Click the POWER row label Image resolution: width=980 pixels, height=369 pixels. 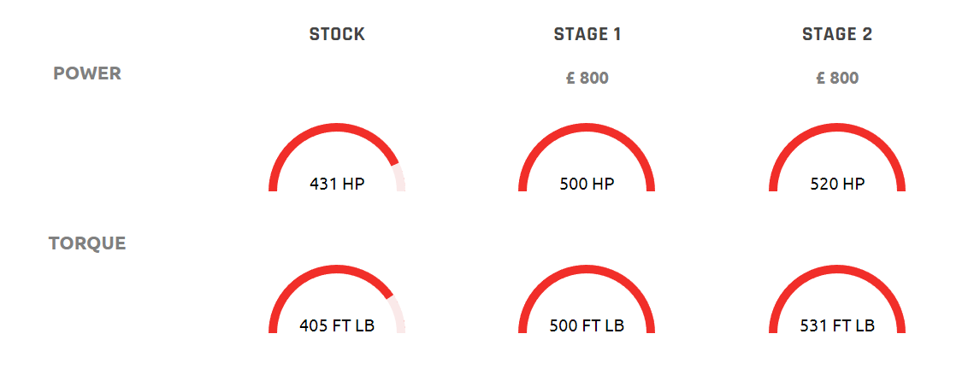click(x=87, y=73)
